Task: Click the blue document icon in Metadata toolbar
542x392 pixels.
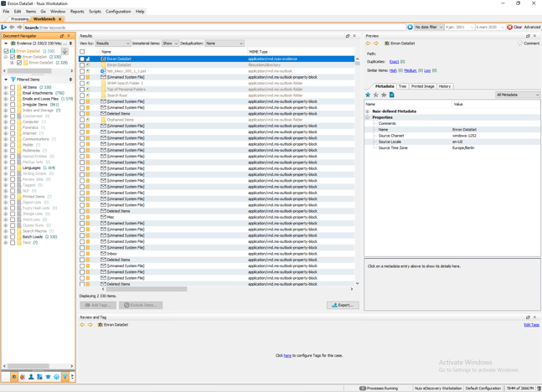Action: [392, 95]
